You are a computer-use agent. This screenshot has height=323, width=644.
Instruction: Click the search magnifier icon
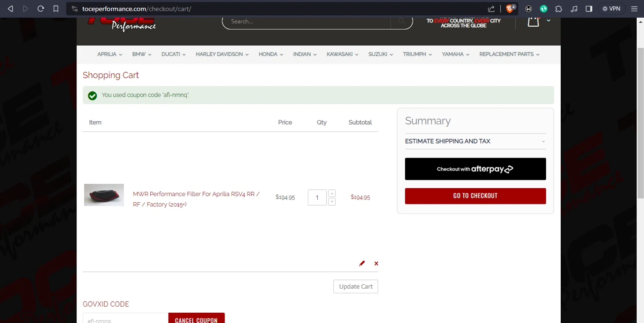401,21
